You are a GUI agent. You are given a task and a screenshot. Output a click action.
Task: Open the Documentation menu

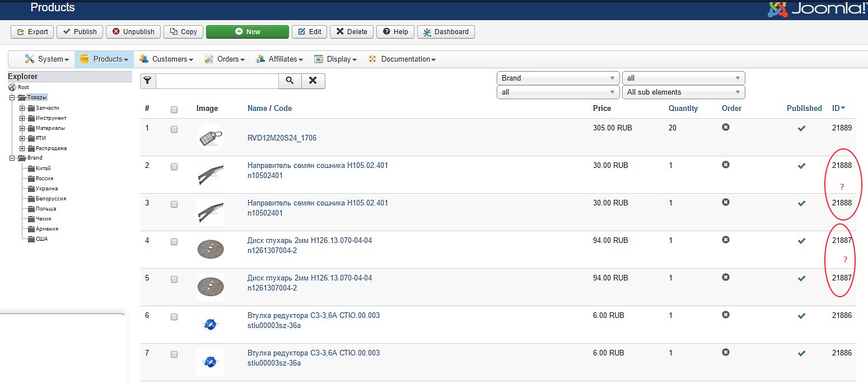point(402,59)
